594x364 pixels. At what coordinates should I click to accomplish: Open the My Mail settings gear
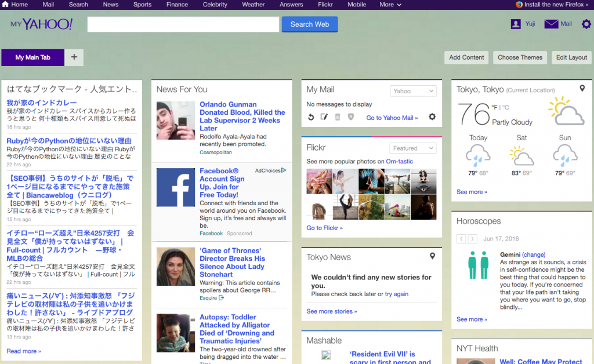tap(432, 117)
